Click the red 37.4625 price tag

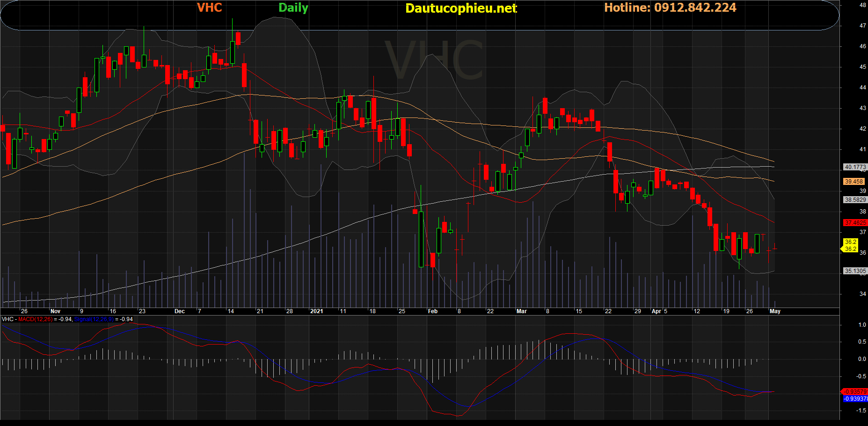(x=855, y=223)
